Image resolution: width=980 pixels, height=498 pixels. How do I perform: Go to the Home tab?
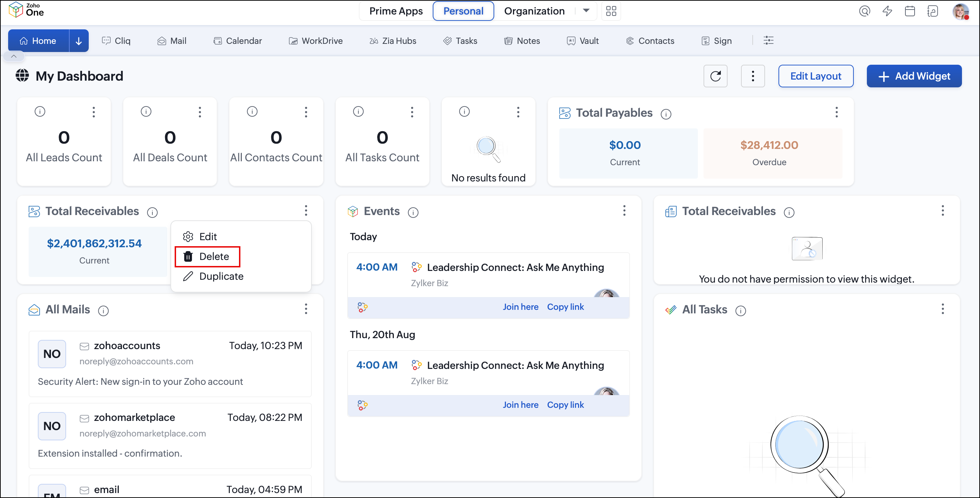(39, 41)
